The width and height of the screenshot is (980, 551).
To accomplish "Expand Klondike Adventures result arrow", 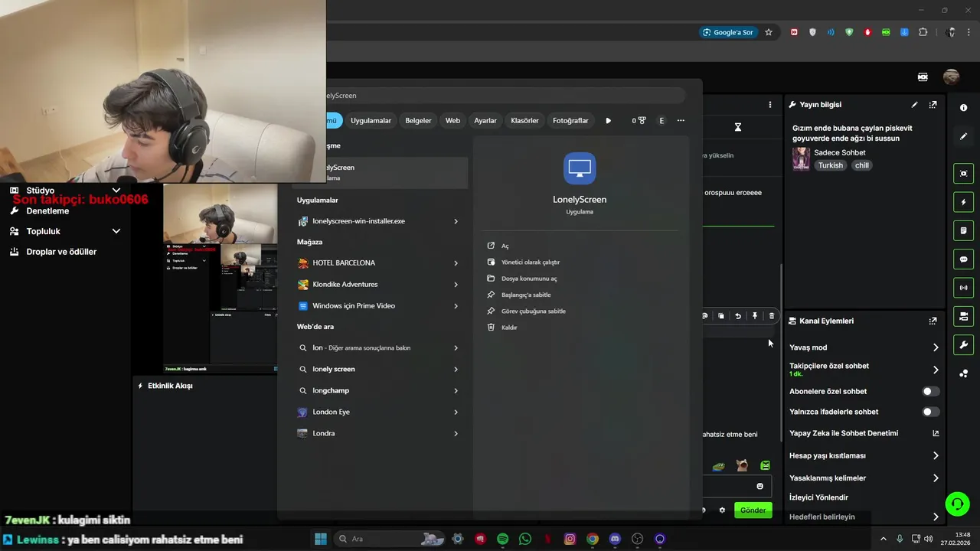I will [456, 284].
